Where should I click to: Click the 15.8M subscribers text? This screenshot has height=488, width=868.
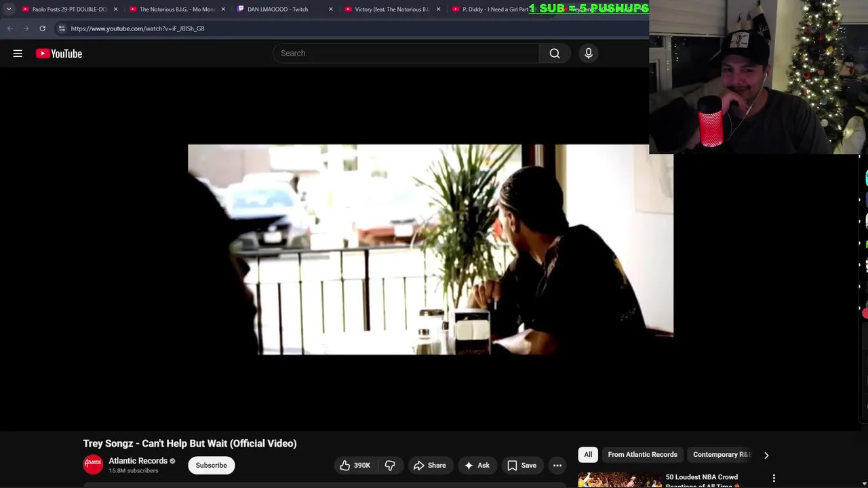click(134, 471)
